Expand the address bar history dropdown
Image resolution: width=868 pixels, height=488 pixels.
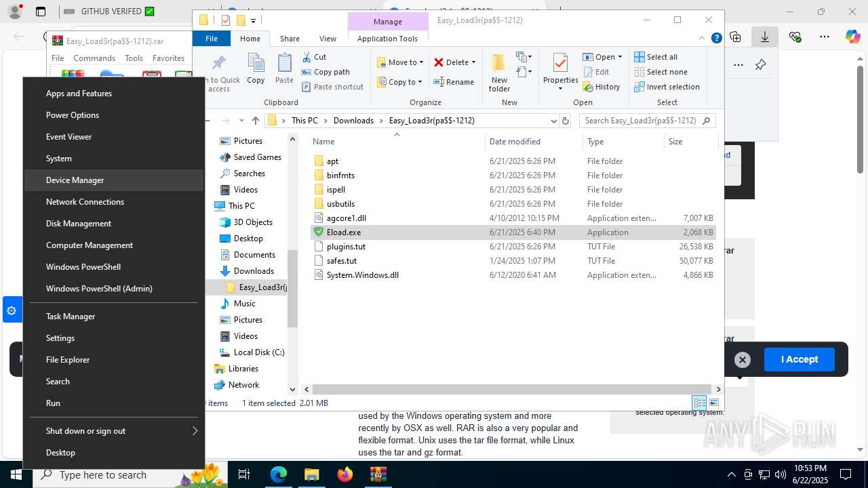point(553,121)
